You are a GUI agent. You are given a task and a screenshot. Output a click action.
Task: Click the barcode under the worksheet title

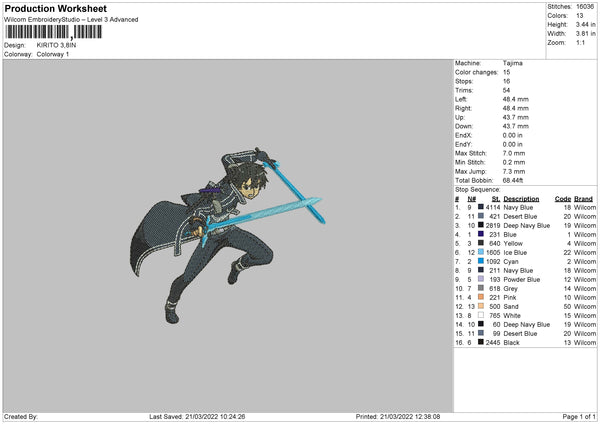click(x=54, y=32)
